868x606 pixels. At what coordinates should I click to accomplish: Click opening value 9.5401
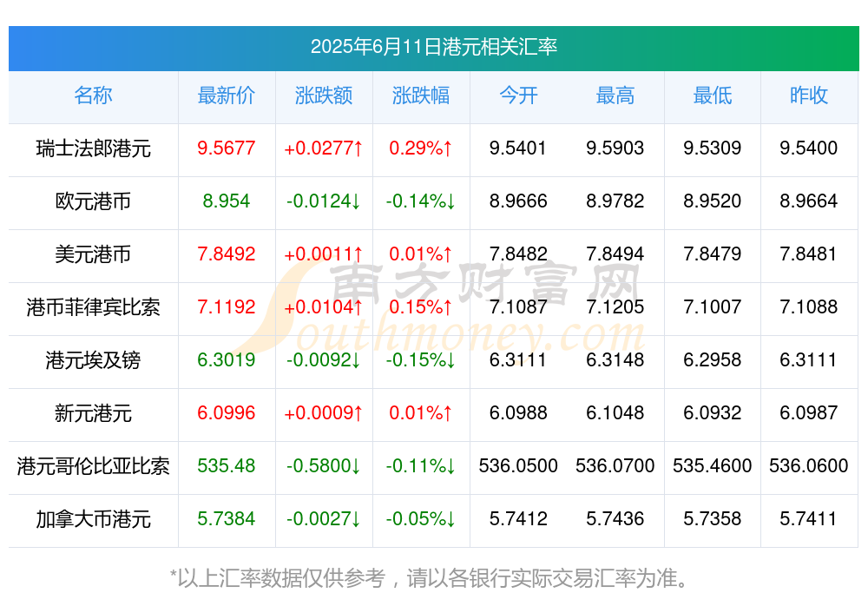(518, 148)
